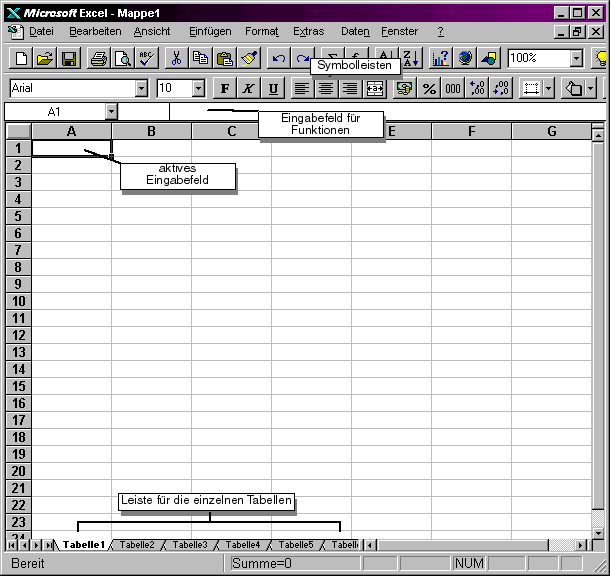The image size is (610, 576).
Task: Apply 000 thousands separator style
Action: coord(453,89)
